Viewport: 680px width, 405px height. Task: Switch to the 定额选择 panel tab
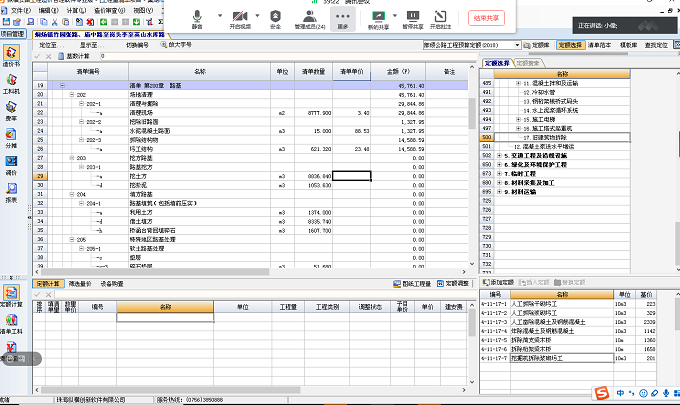pos(497,63)
